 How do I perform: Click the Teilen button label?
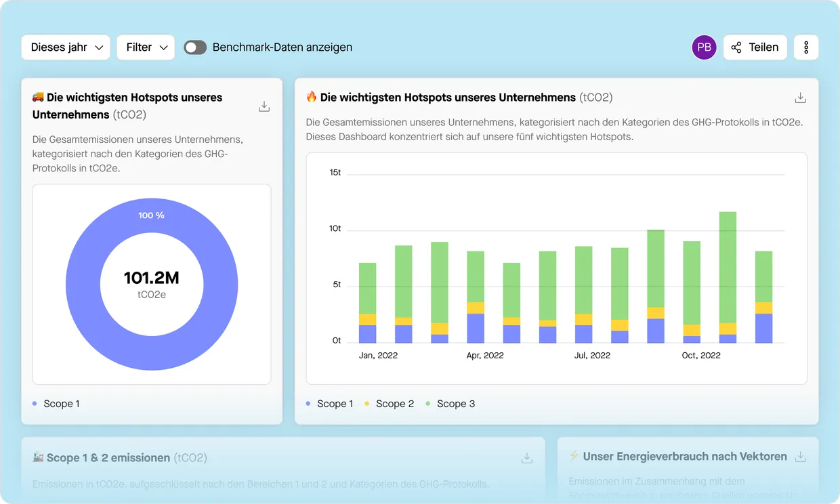[x=763, y=47]
